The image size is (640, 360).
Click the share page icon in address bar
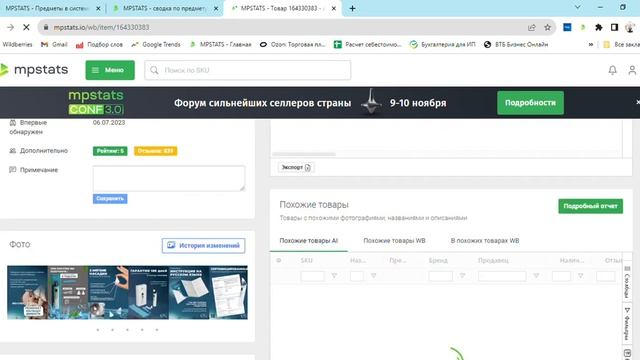(x=531, y=27)
